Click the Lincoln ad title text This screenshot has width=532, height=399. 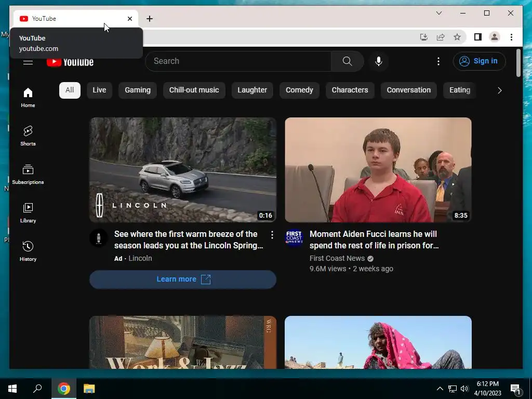tap(189, 240)
